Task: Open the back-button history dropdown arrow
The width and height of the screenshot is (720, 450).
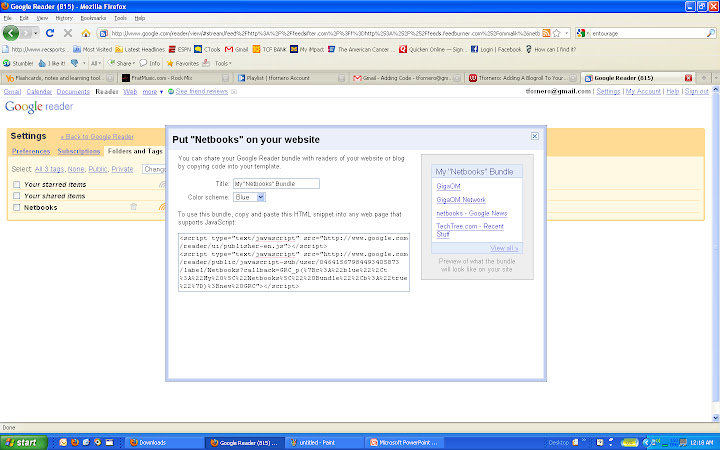Action: click(36, 33)
